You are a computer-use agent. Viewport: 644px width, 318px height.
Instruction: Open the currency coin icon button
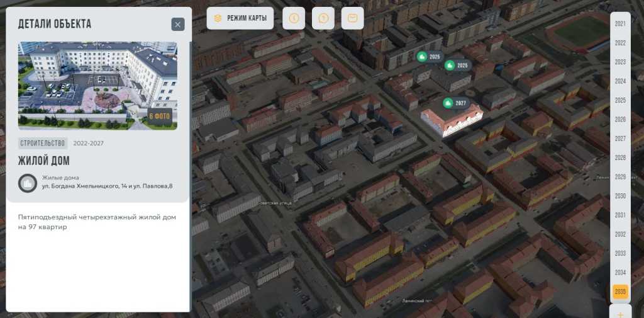click(294, 18)
